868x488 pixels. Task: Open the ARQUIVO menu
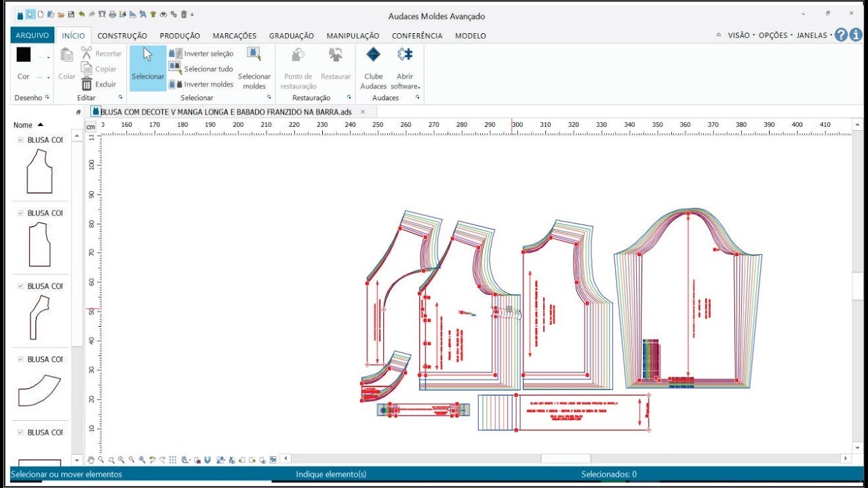coord(33,35)
